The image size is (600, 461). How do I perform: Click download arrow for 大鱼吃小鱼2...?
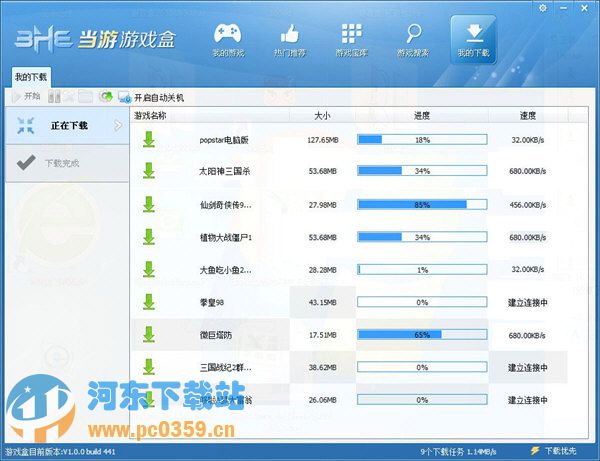click(149, 270)
